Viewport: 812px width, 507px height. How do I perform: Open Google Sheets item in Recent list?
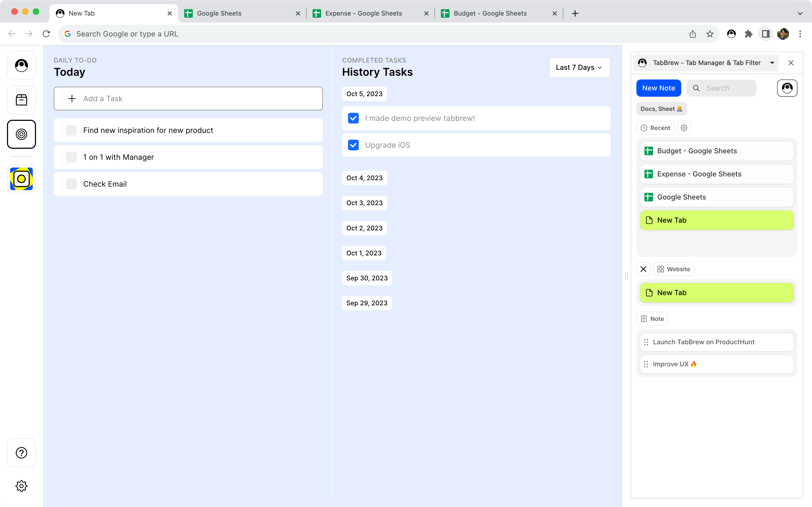(716, 197)
